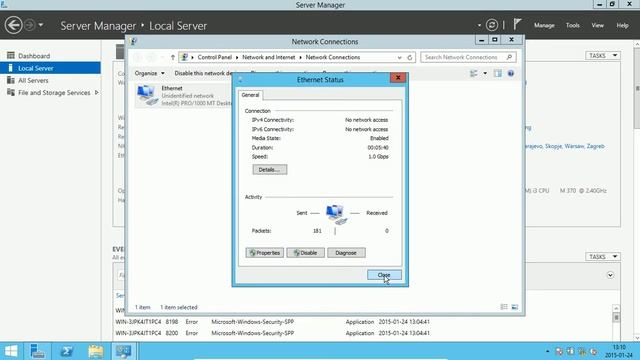This screenshot has width=640, height=360.
Task: Show the preview pane
Action: pyautogui.click(x=498, y=73)
